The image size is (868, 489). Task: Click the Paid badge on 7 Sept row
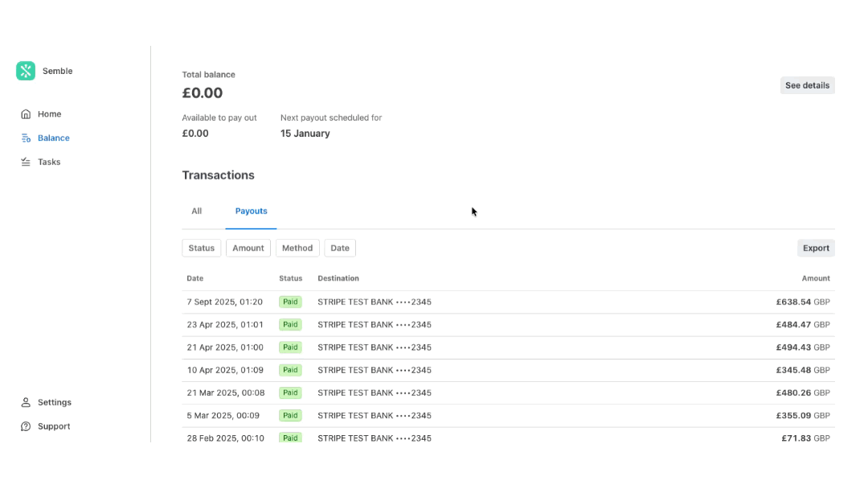click(290, 302)
